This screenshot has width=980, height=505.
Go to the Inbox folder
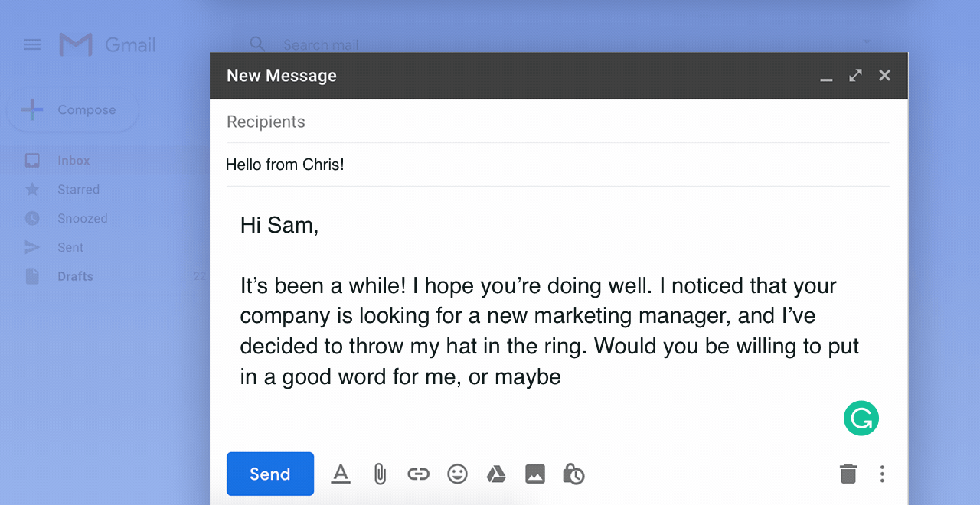point(73,161)
